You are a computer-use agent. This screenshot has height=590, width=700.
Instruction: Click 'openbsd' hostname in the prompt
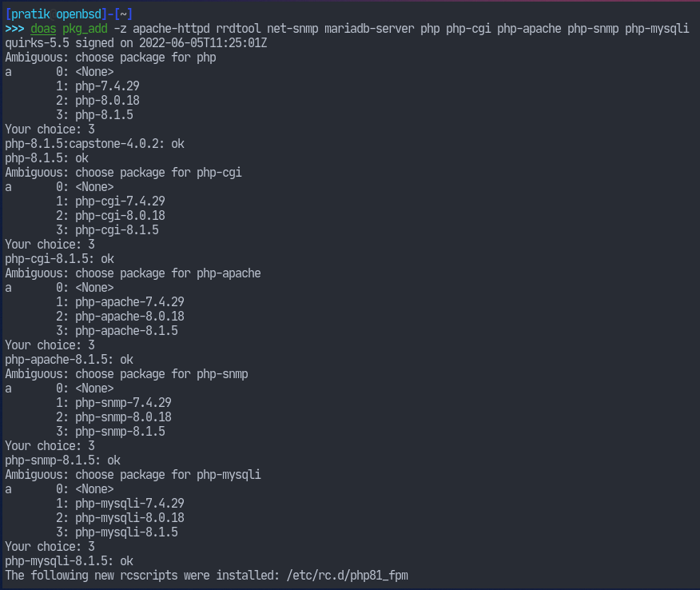tap(79, 14)
